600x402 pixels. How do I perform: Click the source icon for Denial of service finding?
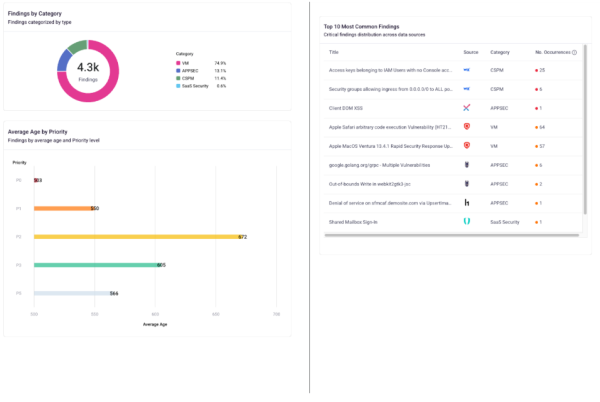(x=467, y=203)
